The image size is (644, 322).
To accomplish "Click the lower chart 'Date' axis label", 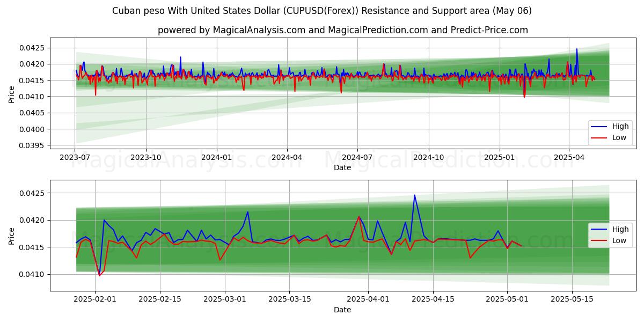I will tap(342, 310).
